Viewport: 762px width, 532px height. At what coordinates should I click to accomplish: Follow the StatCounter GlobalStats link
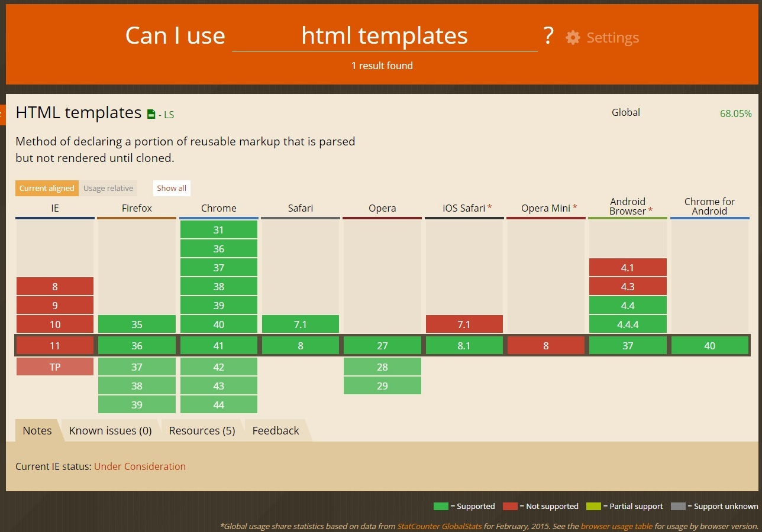pyautogui.click(x=440, y=526)
